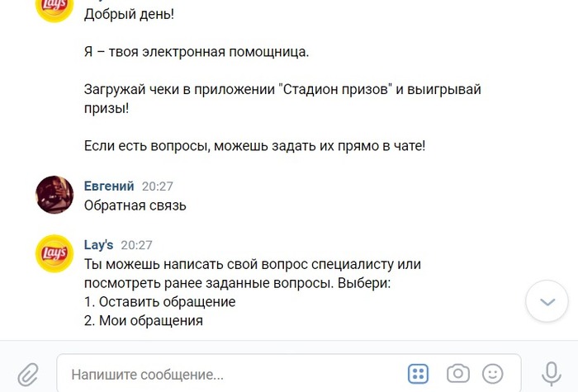Click the "2. Мои обращения" option text
The width and height of the screenshot is (578, 392).
pyautogui.click(x=143, y=321)
